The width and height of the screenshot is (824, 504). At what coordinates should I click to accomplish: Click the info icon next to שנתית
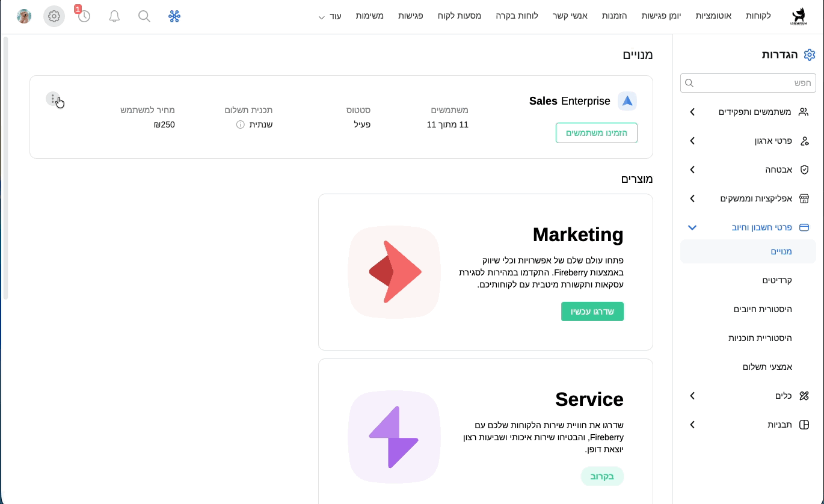(240, 124)
